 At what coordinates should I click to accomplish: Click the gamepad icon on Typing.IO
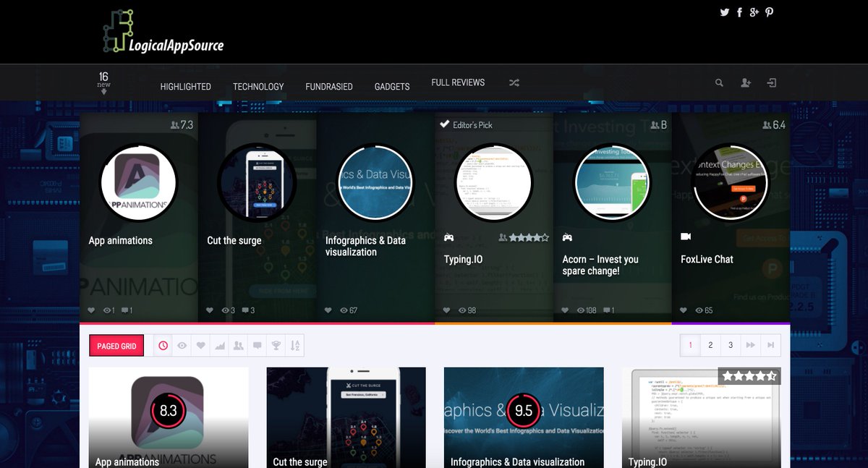coord(448,237)
